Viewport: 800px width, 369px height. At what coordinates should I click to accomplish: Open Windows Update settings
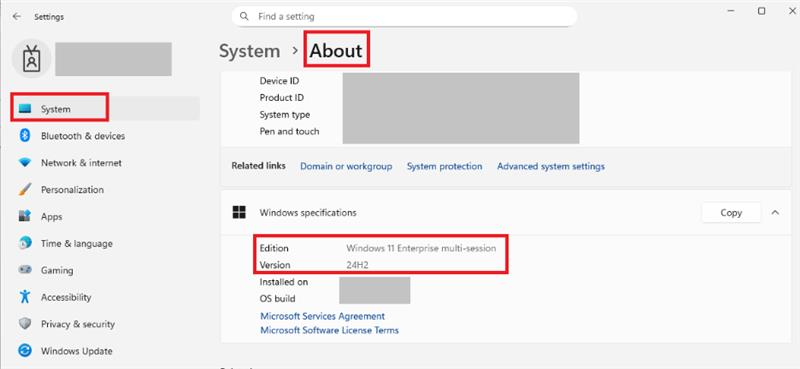click(x=77, y=351)
